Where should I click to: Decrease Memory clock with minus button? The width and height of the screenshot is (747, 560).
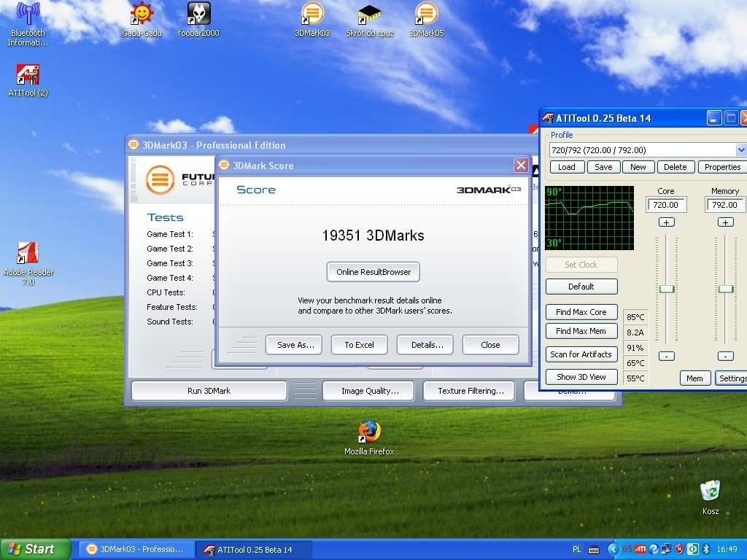pyautogui.click(x=725, y=356)
